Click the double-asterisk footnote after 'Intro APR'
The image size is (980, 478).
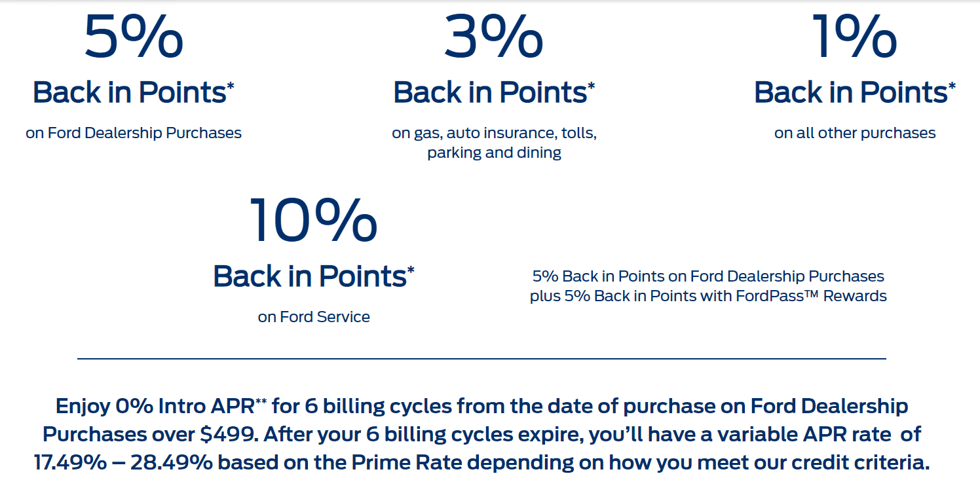pyautogui.click(x=263, y=399)
